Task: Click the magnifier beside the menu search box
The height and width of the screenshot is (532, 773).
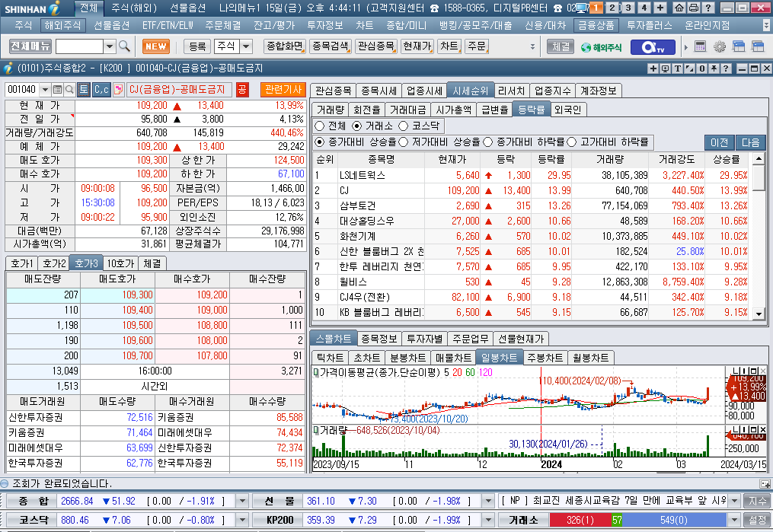Action: coord(125,46)
